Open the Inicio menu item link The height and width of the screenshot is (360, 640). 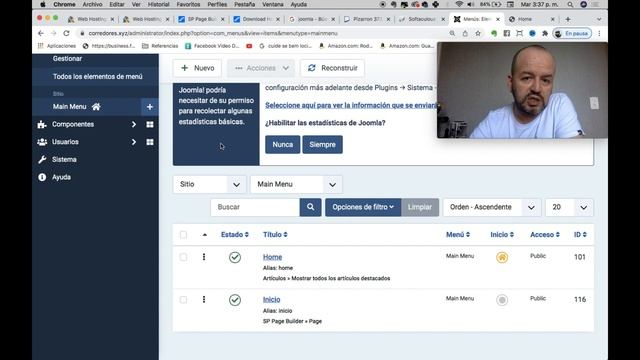271,300
